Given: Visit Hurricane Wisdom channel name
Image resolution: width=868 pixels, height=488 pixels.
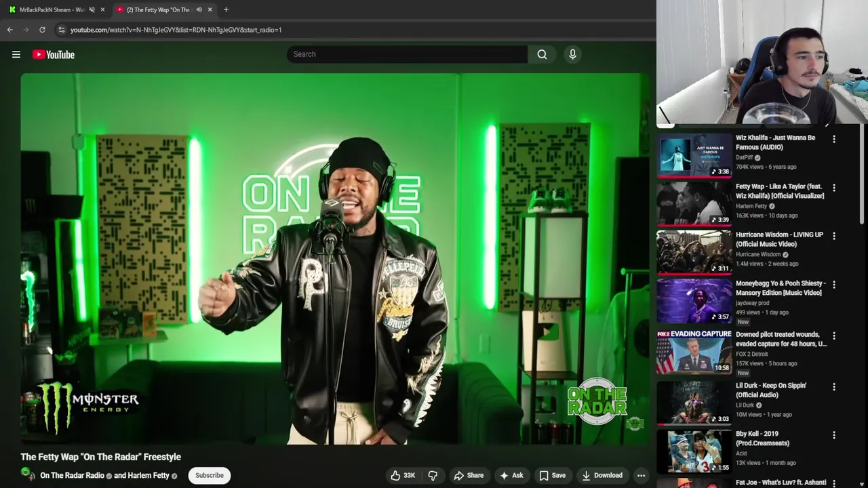Looking at the screenshot, I should [758, 254].
